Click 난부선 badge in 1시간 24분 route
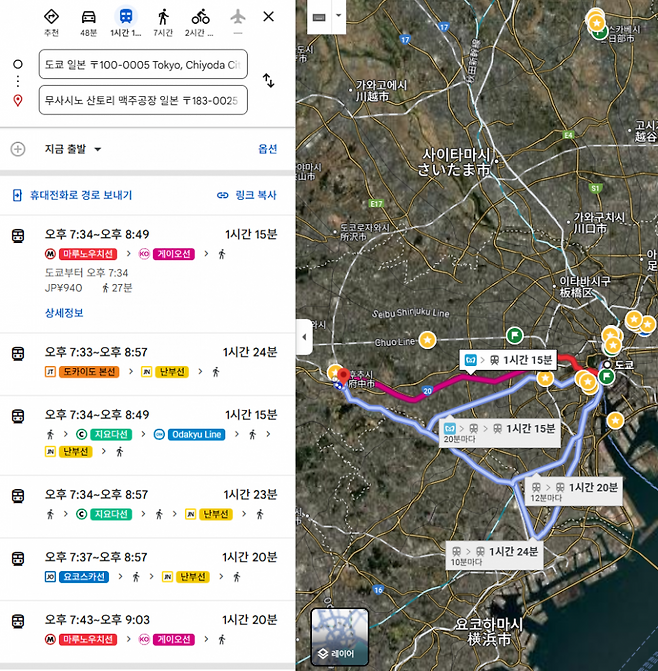The width and height of the screenshot is (658, 671). pyautogui.click(x=172, y=371)
